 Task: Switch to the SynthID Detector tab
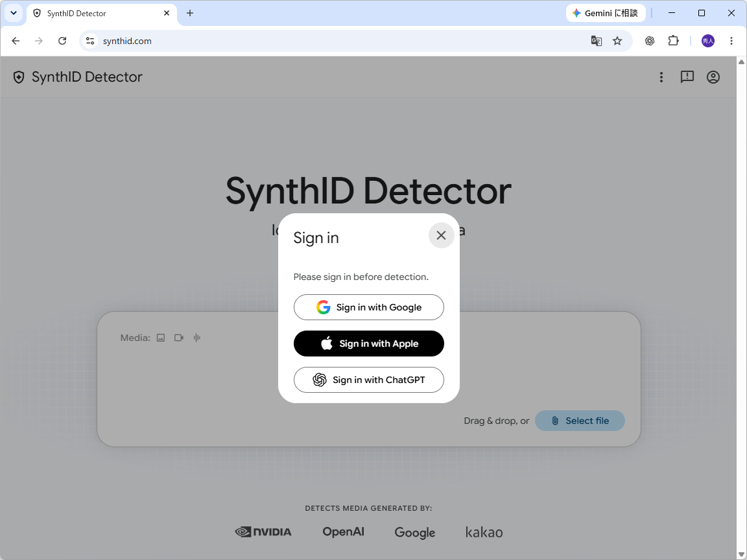(x=102, y=14)
